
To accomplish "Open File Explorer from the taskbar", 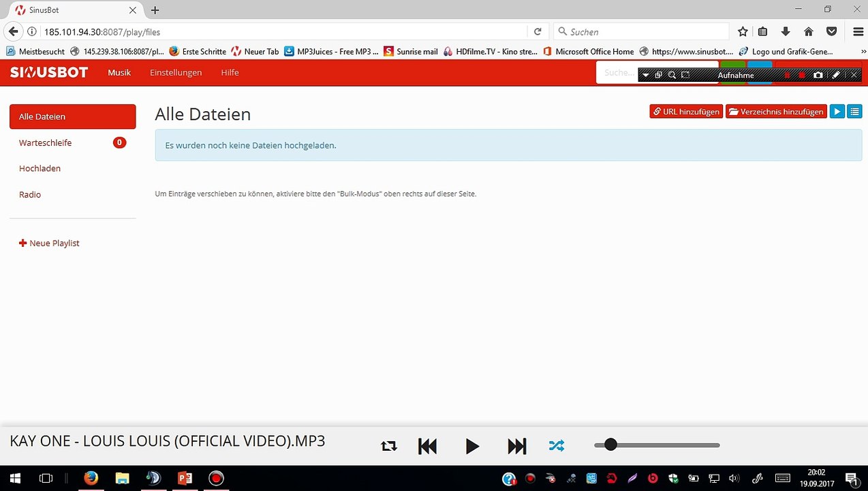I will click(x=122, y=478).
